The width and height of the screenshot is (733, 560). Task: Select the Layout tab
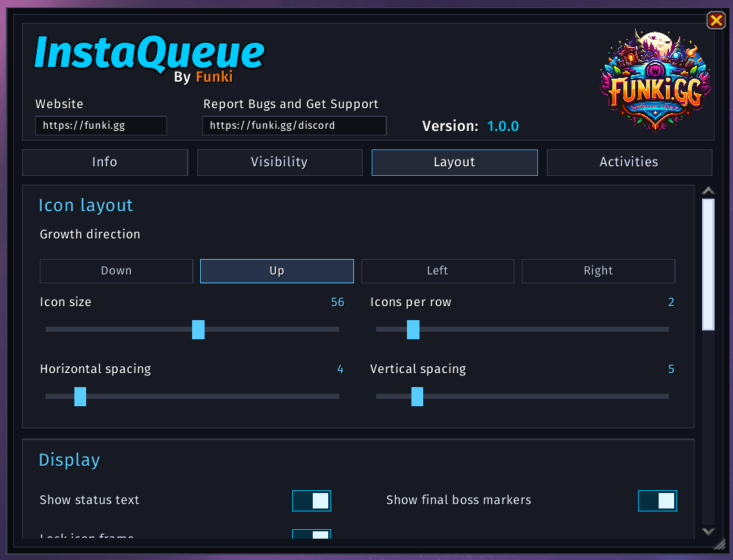click(x=454, y=162)
